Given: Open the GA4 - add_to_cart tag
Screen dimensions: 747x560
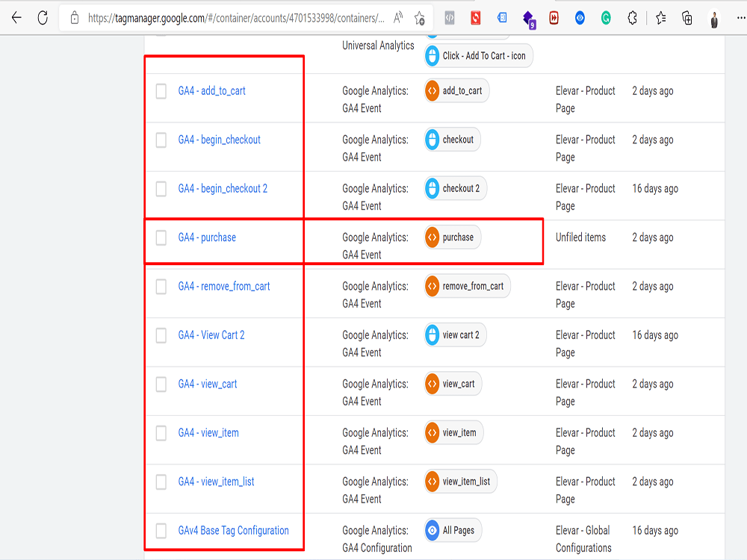Looking at the screenshot, I should pyautogui.click(x=211, y=91).
